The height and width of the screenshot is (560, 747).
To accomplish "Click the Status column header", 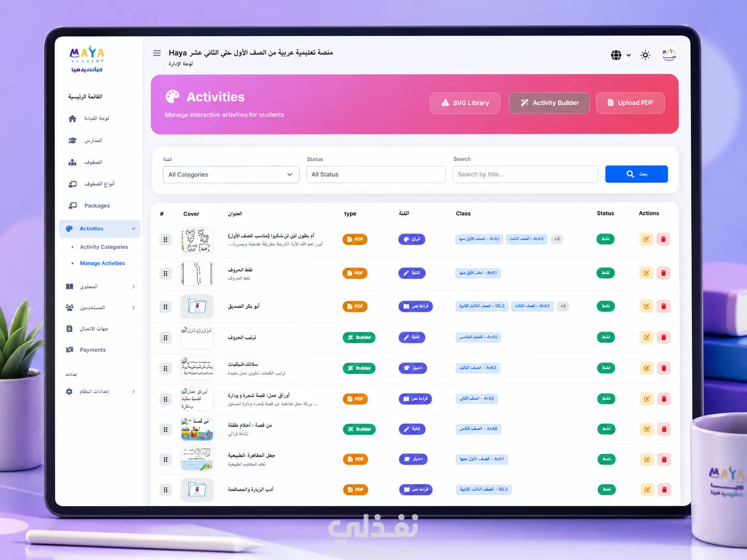I will tap(606, 213).
